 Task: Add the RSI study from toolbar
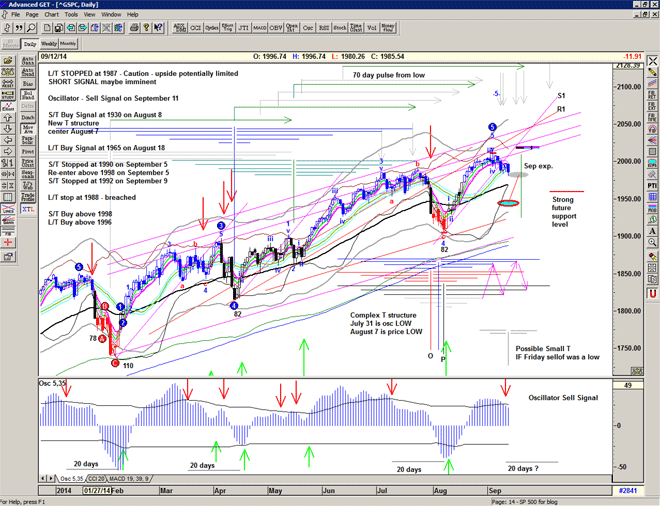click(x=324, y=27)
